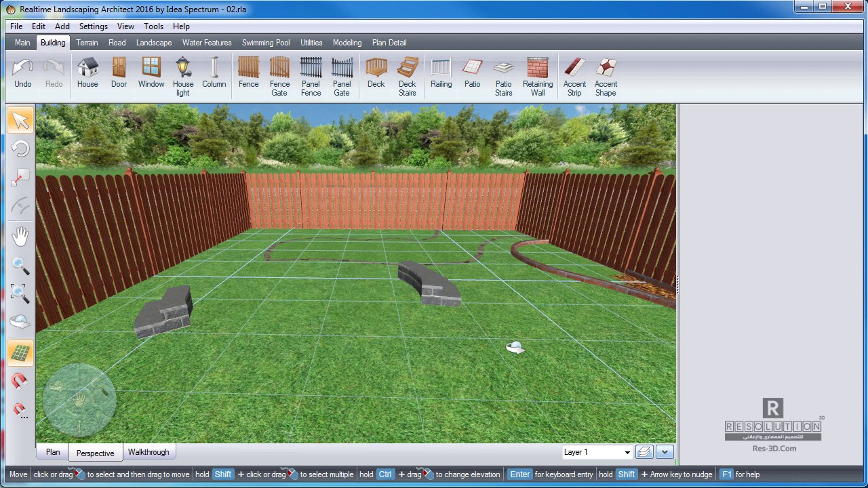Select the Retaining Wall tool
The image size is (868, 488).
pos(538,77)
